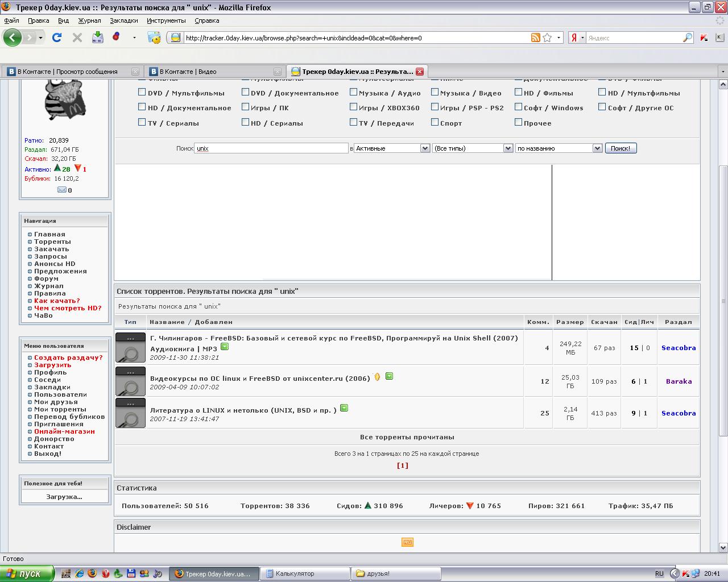This screenshot has width=728, height=582.
Task: Bookmark this page with the star icon
Action: (x=547, y=38)
